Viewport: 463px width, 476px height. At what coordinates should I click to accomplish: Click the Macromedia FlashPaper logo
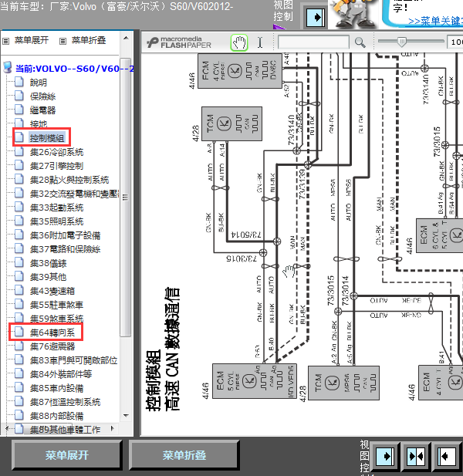179,42
